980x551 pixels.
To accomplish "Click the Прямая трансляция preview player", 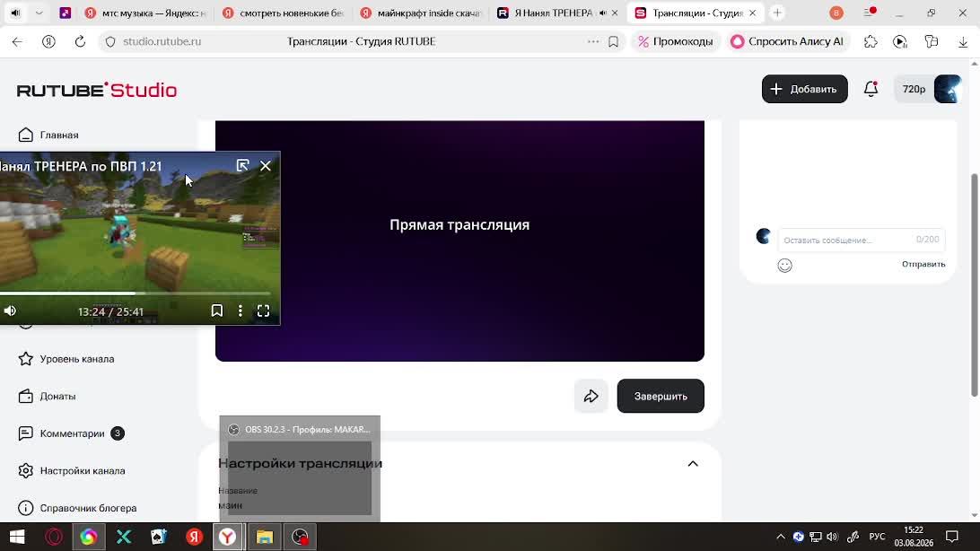I will (459, 241).
